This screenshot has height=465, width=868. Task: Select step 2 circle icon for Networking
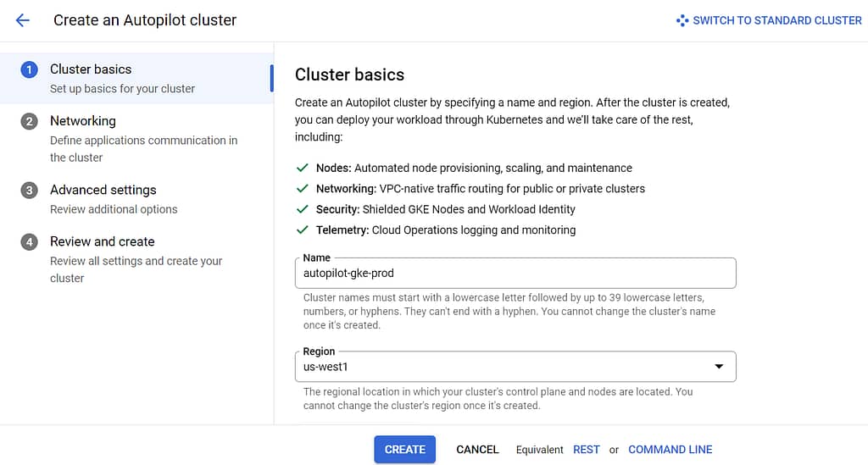click(30, 121)
